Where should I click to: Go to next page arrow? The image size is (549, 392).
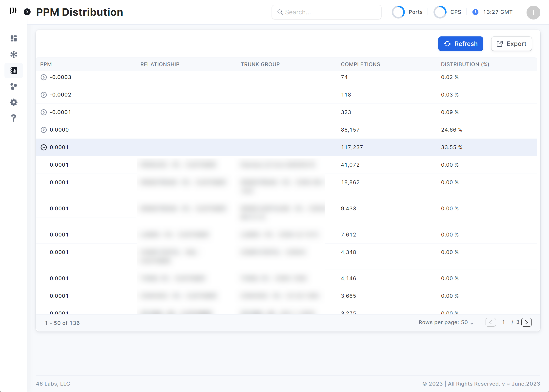pyautogui.click(x=526, y=322)
